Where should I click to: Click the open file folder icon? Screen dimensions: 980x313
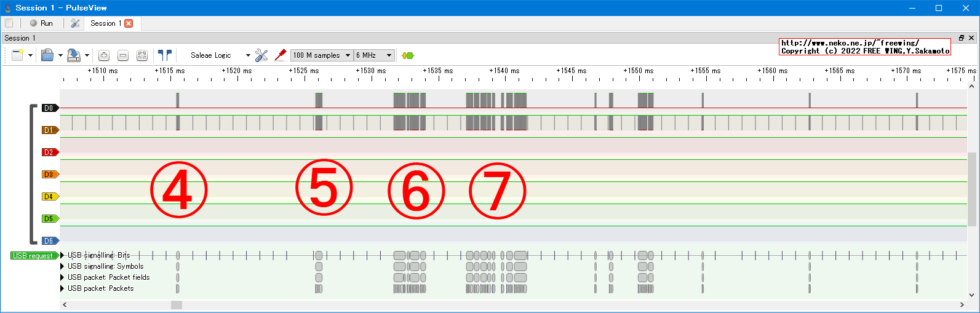click(x=47, y=55)
